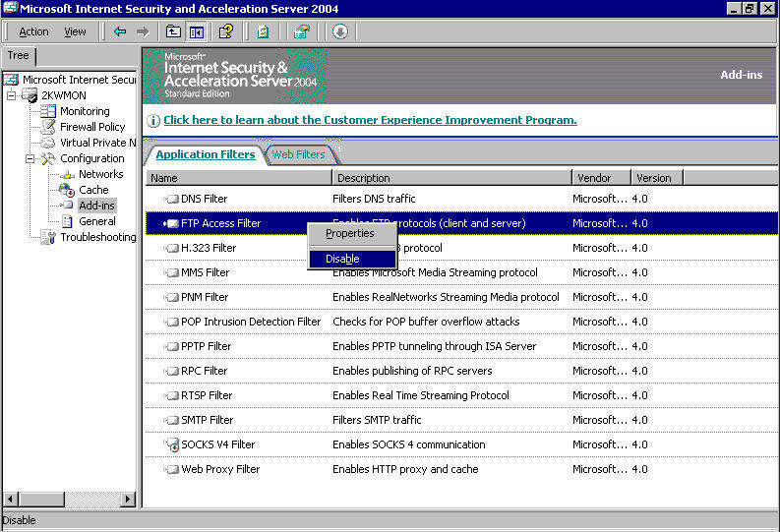
Task: Click the Help toolbar icon
Action: point(226,31)
